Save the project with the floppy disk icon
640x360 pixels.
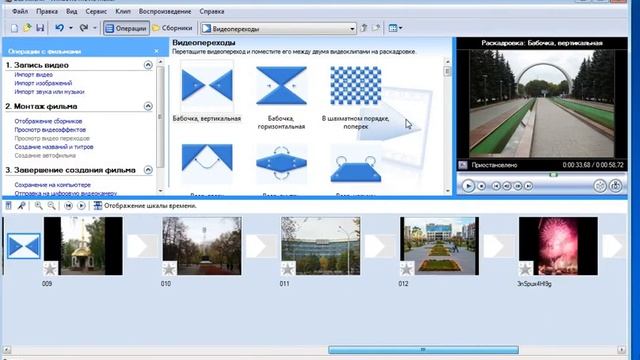[x=40, y=28]
